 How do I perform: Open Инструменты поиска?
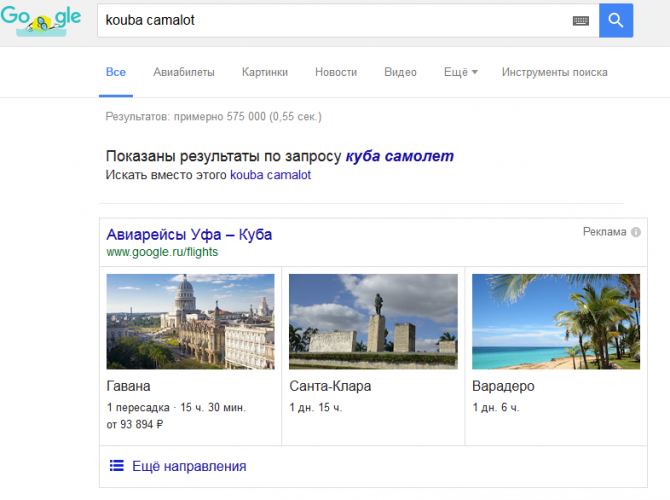click(x=554, y=72)
